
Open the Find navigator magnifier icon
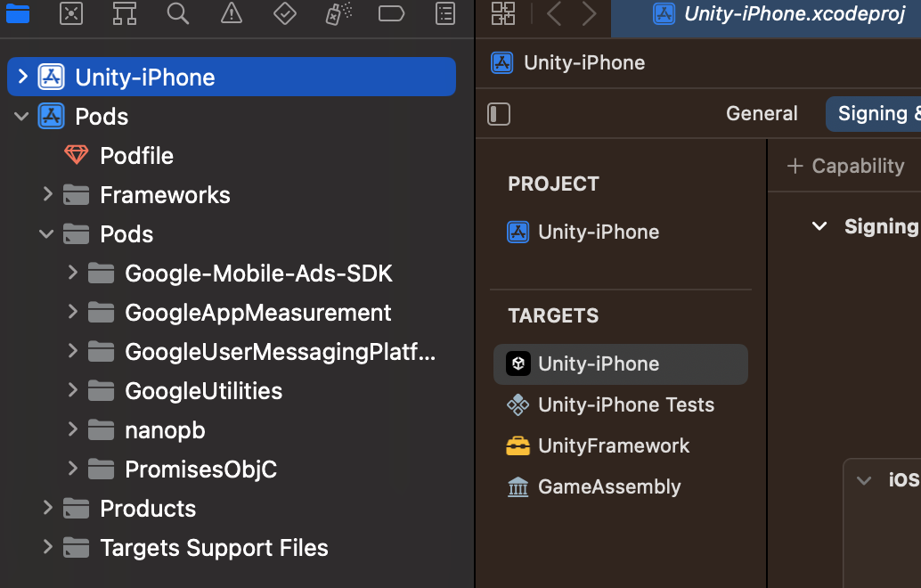(178, 13)
